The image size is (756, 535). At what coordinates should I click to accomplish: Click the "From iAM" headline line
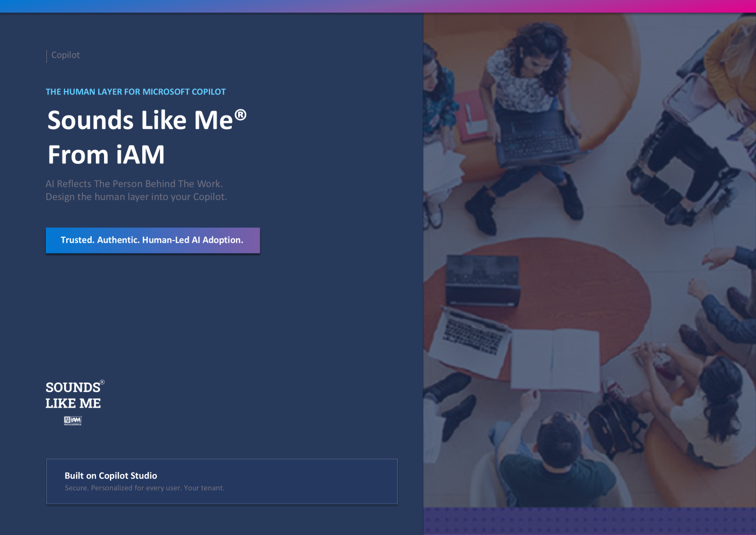point(106,155)
